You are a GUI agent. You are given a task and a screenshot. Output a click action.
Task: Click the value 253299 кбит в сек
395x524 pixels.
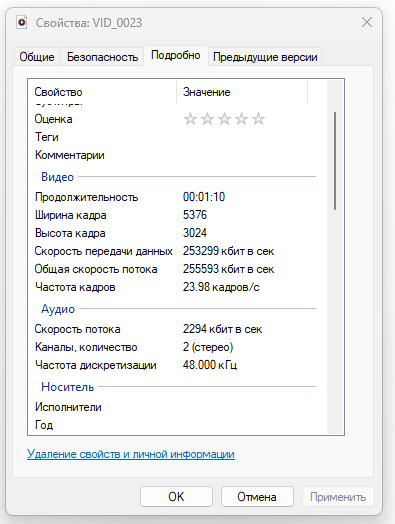pyautogui.click(x=228, y=251)
